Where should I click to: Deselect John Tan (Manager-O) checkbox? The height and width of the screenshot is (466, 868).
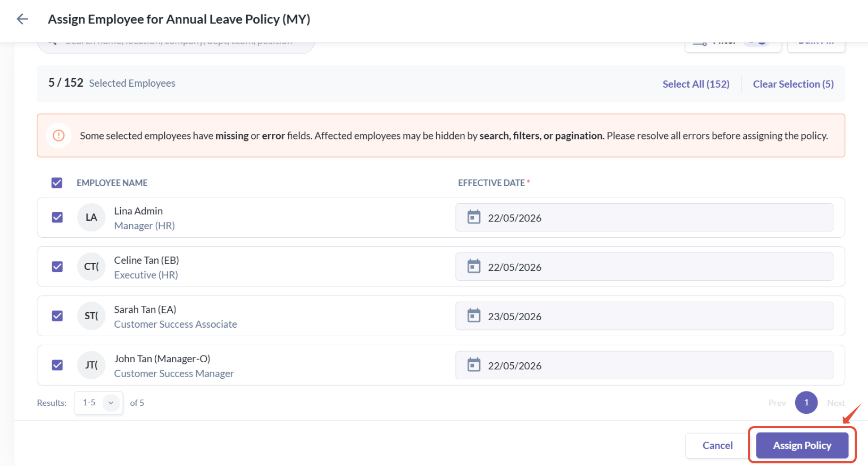(x=57, y=365)
